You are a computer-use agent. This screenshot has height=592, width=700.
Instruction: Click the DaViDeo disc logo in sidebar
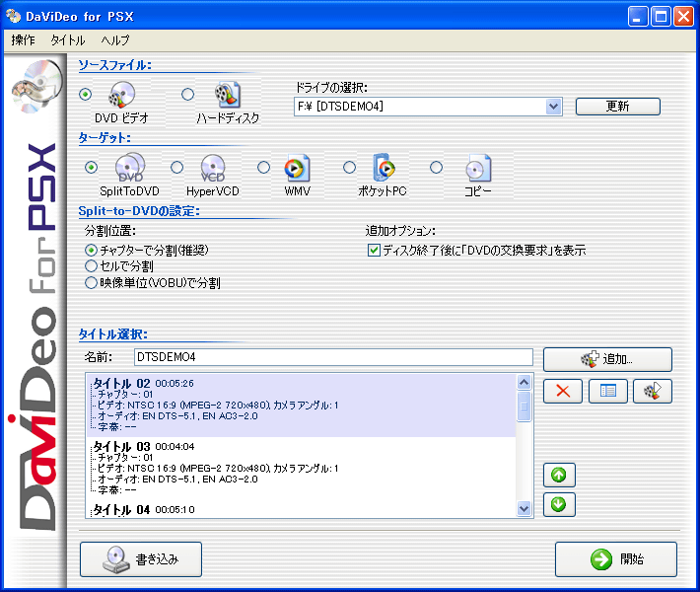[x=37, y=87]
